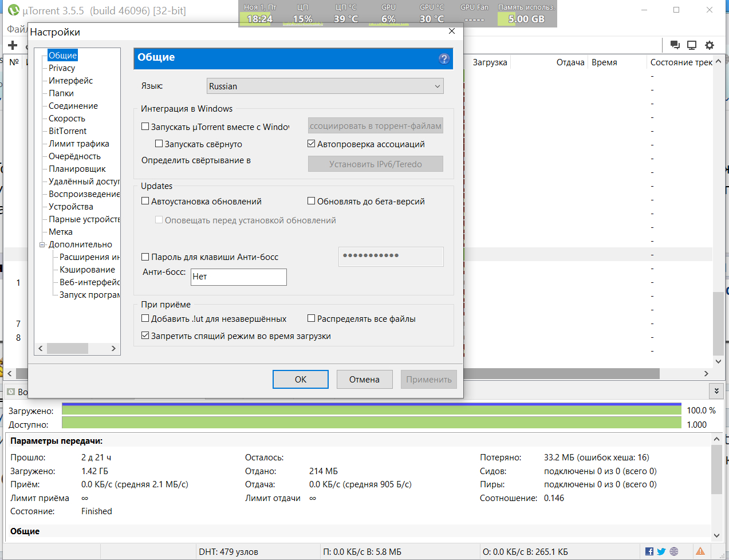Click Применить button
This screenshot has width=729, height=560.
[429, 379]
